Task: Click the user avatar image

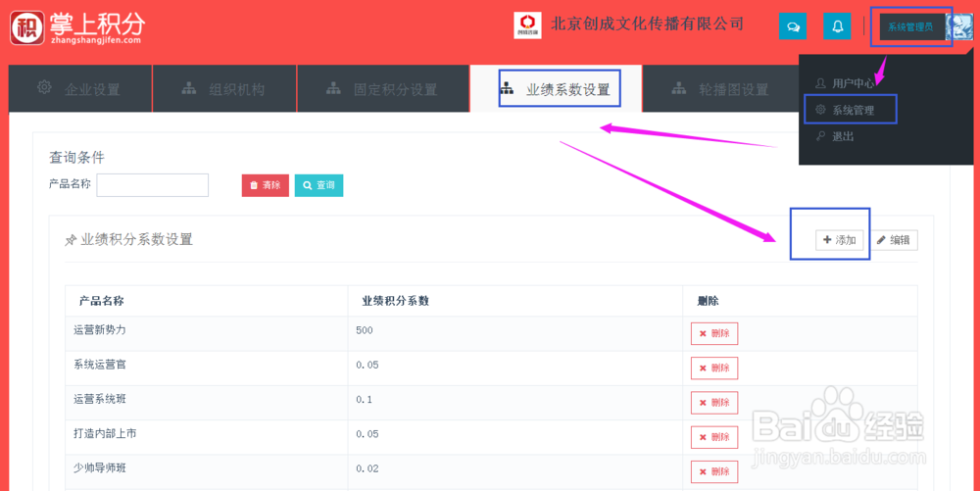Action: click(959, 26)
